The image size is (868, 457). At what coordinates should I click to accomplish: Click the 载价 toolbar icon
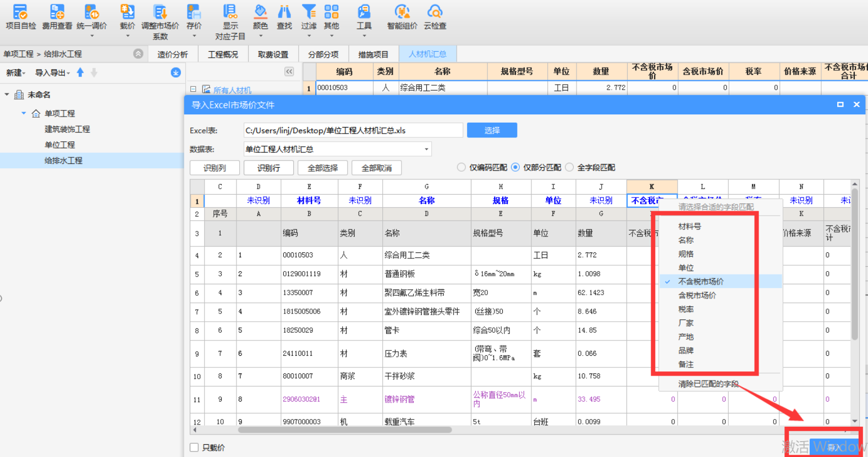click(x=127, y=12)
